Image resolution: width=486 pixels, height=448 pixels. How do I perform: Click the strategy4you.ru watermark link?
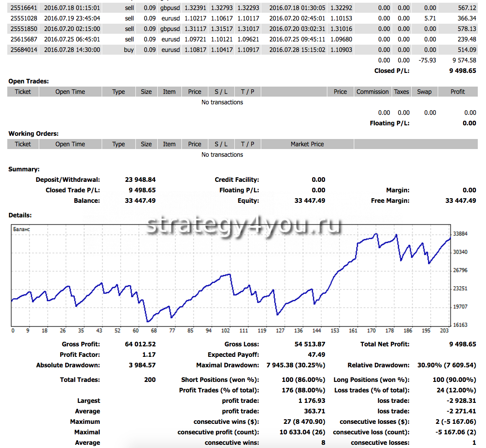243,226
